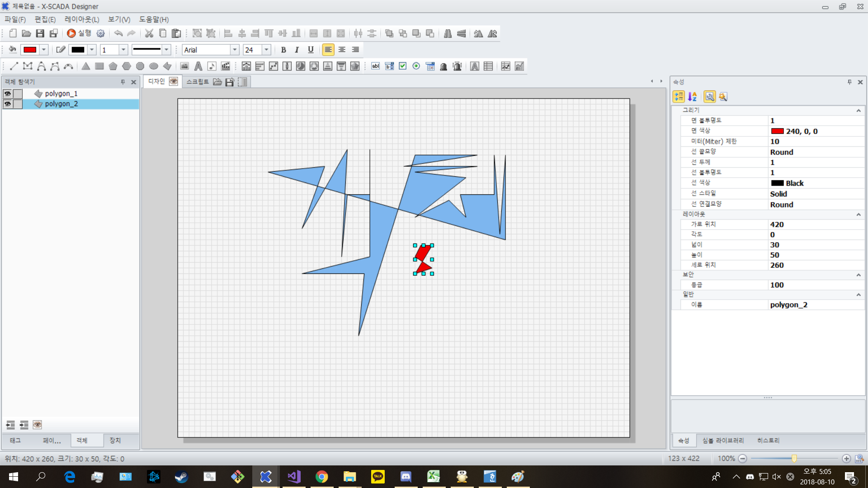868x488 pixels.
Task: Close the 객체 탐색기 panel
Action: coord(133,82)
